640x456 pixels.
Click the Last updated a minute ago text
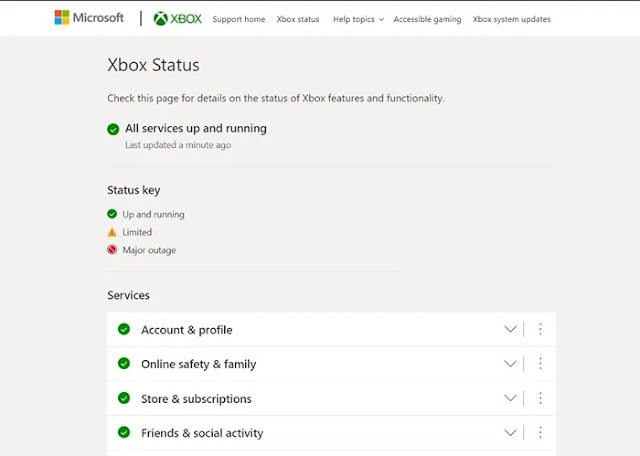click(178, 145)
